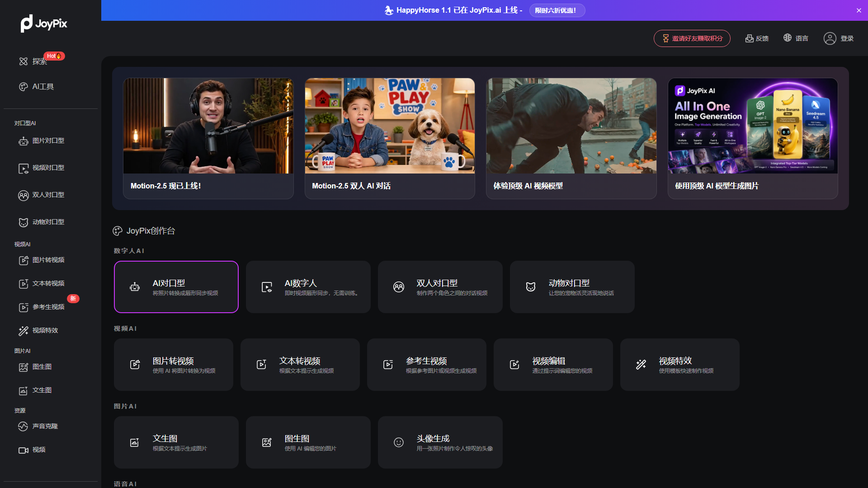Click 邀请好友赚取积分 button
The image size is (868, 488).
[x=692, y=38]
